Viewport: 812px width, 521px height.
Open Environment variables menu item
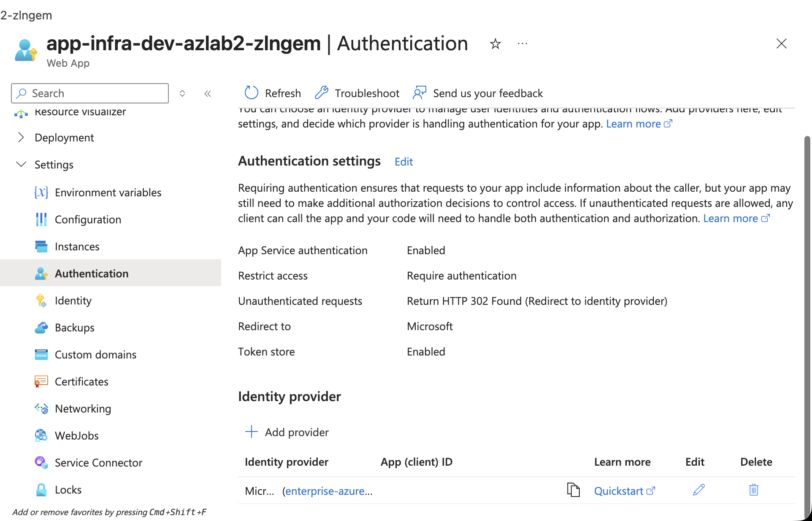(x=108, y=193)
